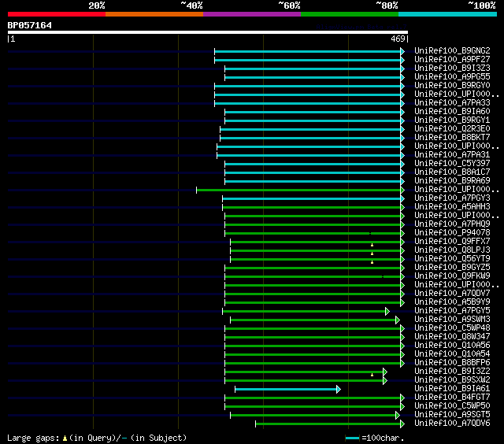504x444 pixels.
Task: Click the UniRef100_A7QDV7 label
Action: coord(452,294)
